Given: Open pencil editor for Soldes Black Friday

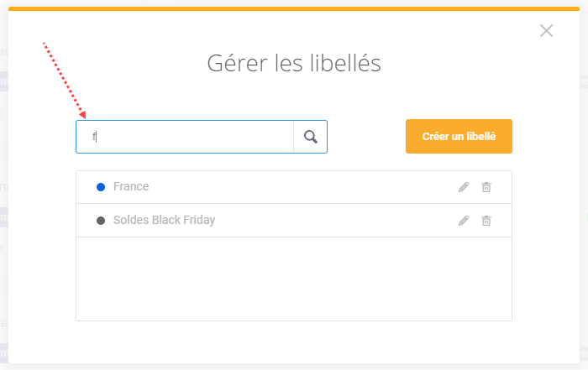Looking at the screenshot, I should tap(464, 221).
